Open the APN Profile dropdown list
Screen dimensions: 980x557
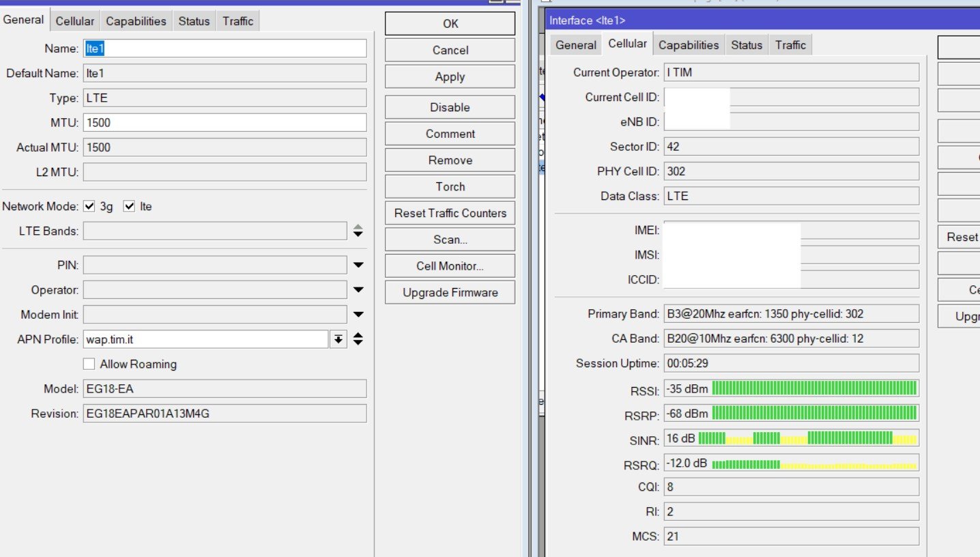click(338, 339)
